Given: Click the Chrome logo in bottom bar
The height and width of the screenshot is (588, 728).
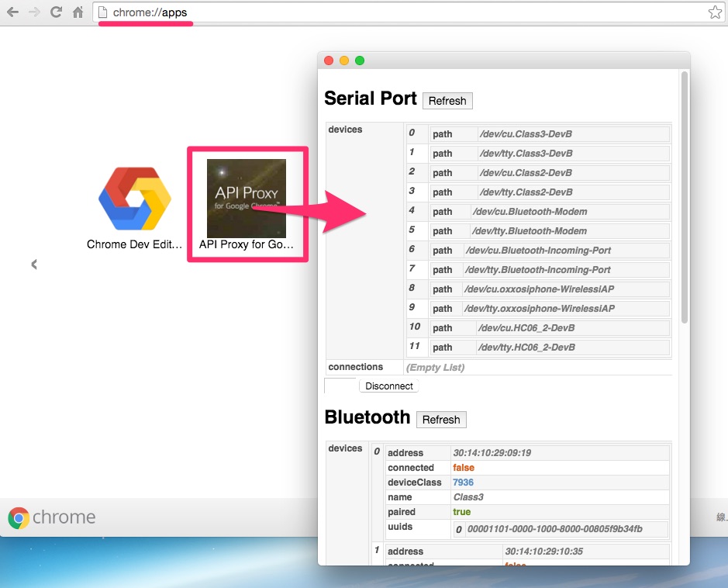Looking at the screenshot, I should [19, 518].
